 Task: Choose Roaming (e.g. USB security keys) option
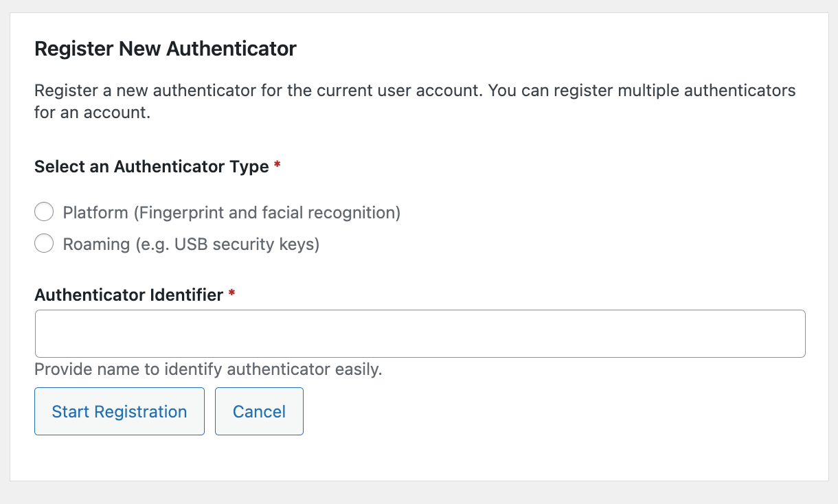click(43, 243)
